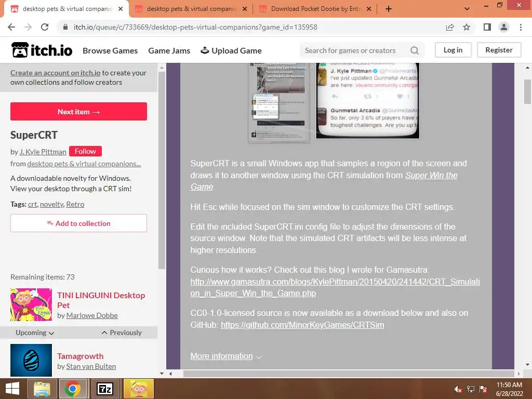Click the browser forward arrow
The height and width of the screenshot is (399, 532).
pos(28,27)
